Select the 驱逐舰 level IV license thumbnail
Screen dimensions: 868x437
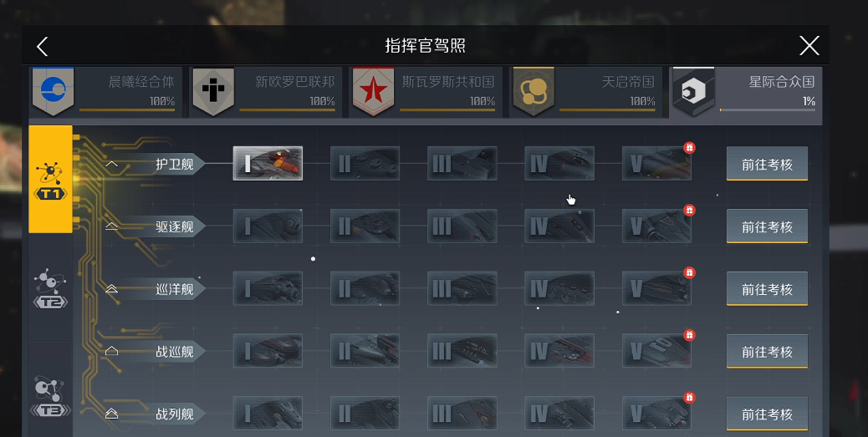(559, 226)
